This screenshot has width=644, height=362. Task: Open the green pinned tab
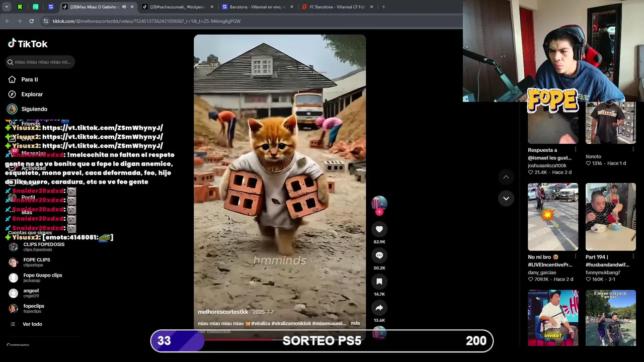coord(35,7)
